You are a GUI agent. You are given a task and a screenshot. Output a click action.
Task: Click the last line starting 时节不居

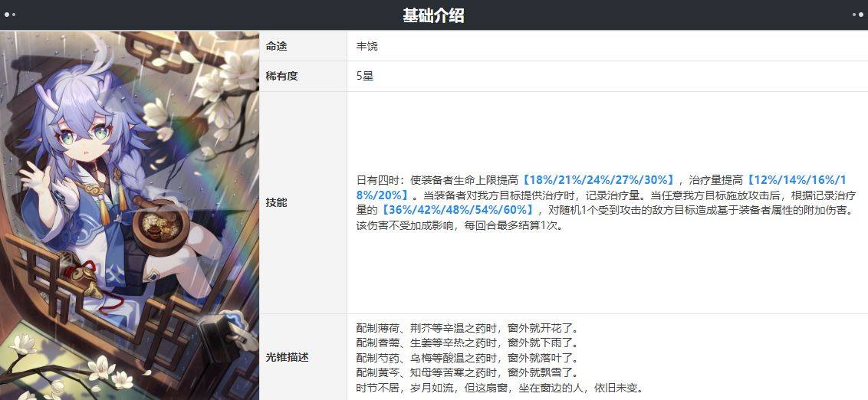(500, 389)
